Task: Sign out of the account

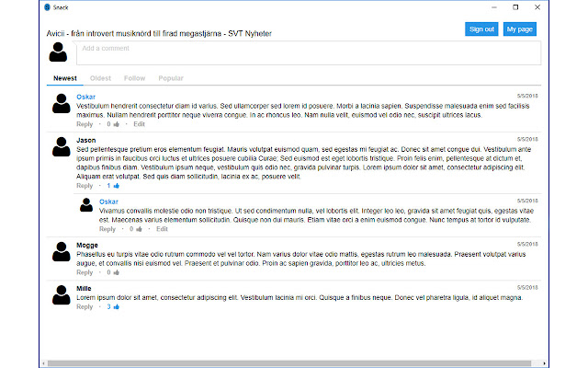Action: coord(481,29)
